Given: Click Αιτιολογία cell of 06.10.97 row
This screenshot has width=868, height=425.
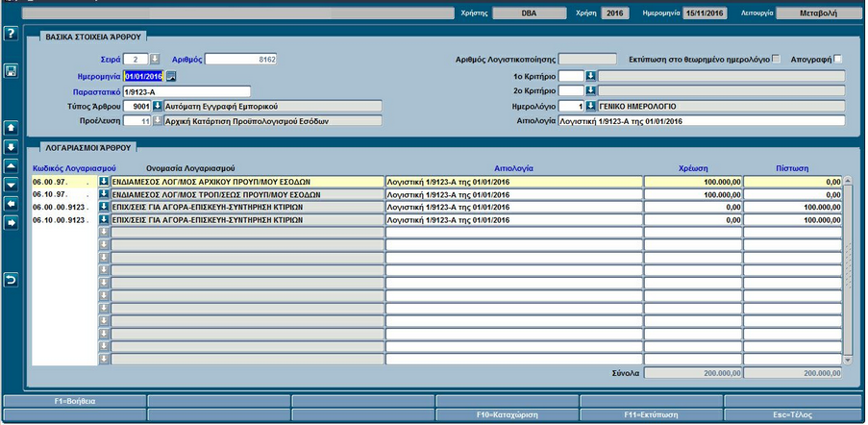Looking at the screenshot, I should coord(513,194).
